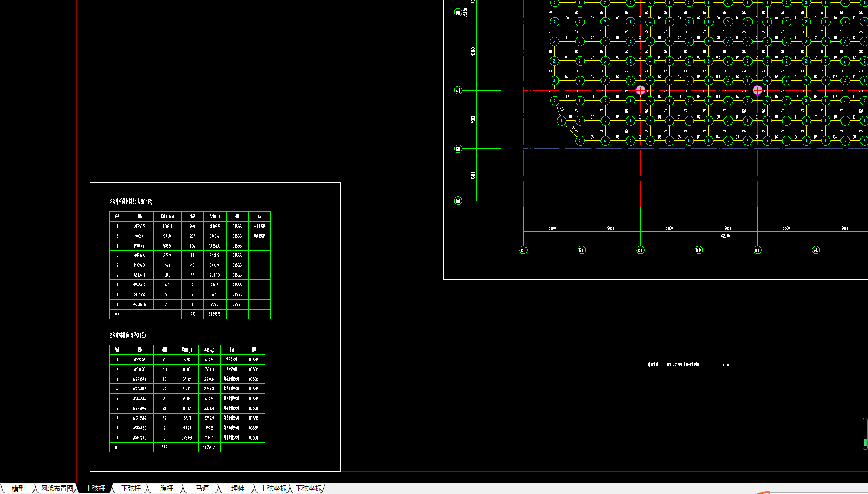Click the vertical scrollbar thumb at right edge
868x494 pixels.
[865, 434]
